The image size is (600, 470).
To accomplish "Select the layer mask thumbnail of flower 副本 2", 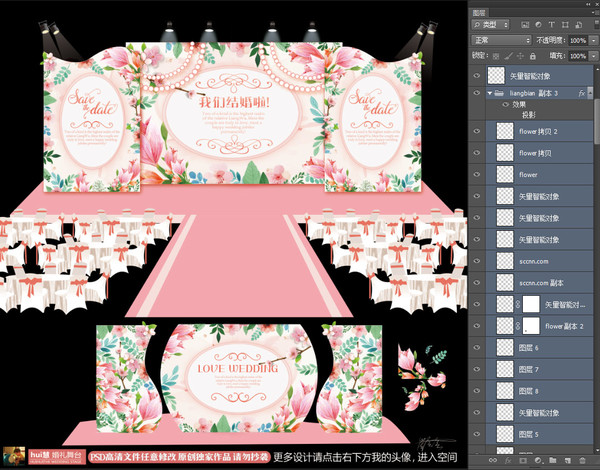I will [531, 326].
